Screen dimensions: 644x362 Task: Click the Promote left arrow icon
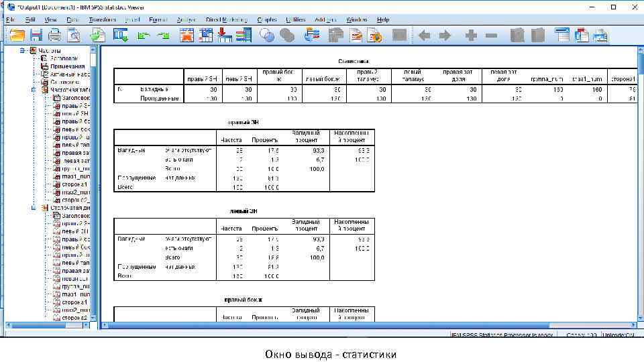tap(424, 36)
